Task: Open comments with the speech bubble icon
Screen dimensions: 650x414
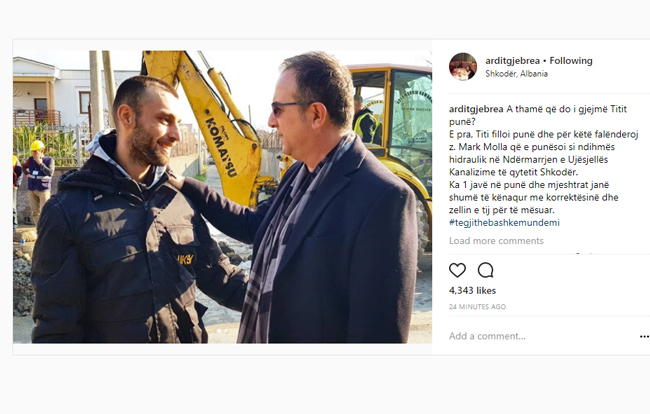Action: pyautogui.click(x=485, y=270)
